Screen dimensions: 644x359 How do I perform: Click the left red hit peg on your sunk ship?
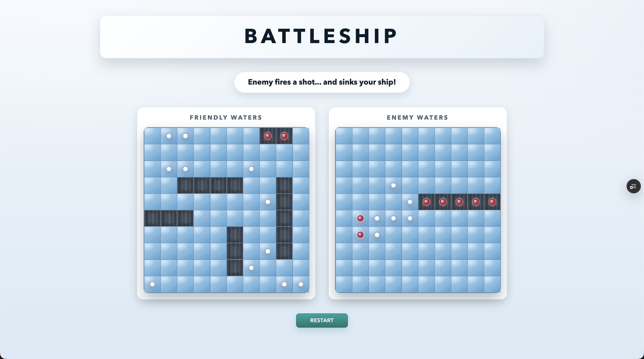coord(267,136)
